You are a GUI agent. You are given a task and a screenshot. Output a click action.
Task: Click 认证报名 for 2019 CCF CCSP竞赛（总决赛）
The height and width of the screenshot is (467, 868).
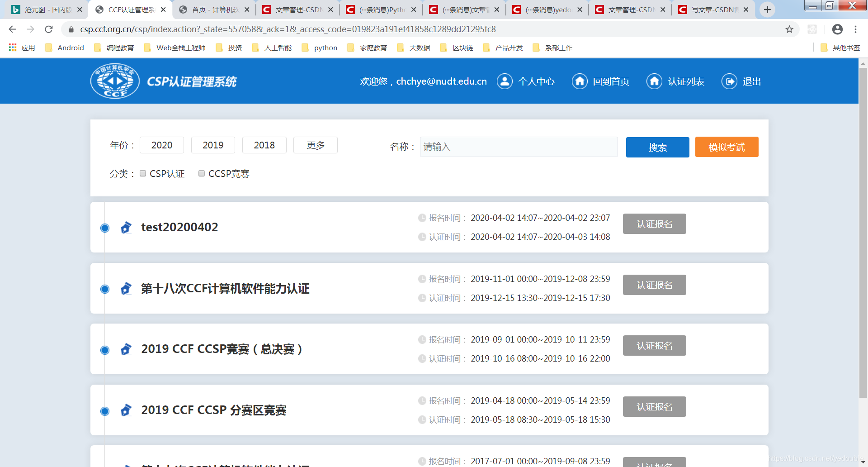(x=654, y=346)
